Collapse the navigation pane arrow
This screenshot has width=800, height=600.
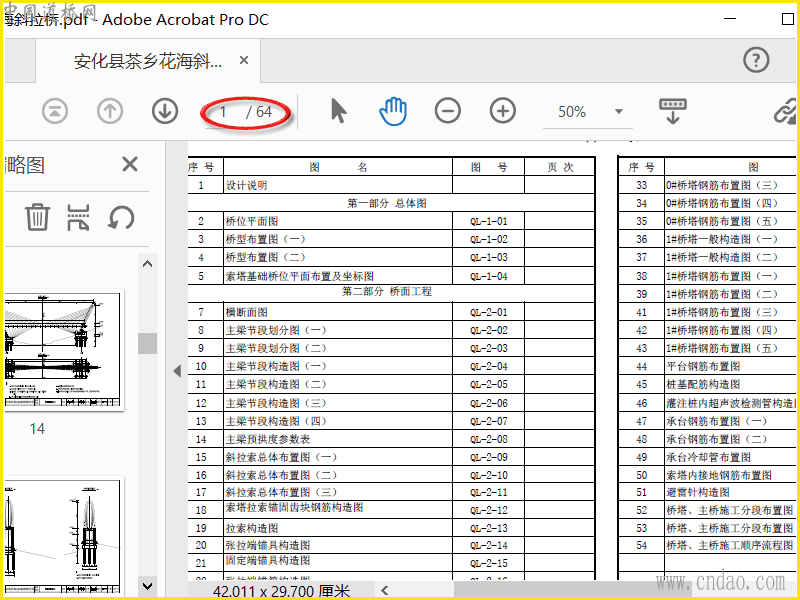click(177, 371)
